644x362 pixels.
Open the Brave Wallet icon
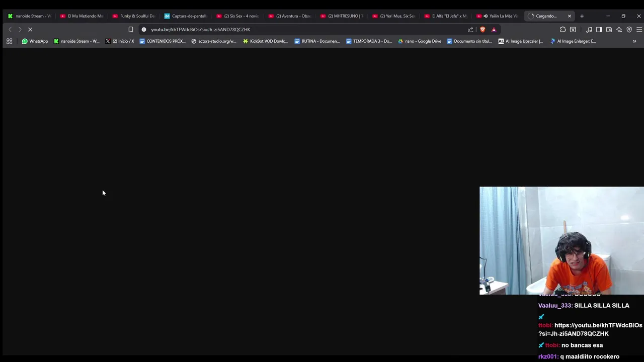pos(609,30)
